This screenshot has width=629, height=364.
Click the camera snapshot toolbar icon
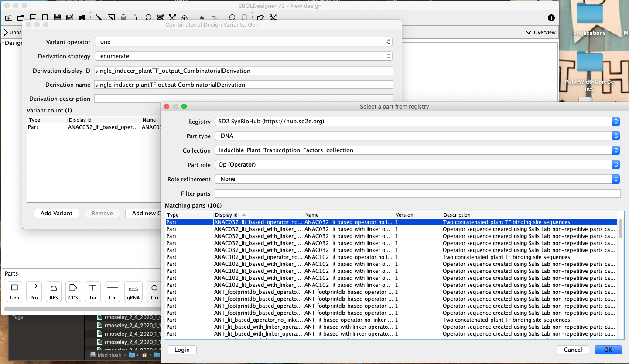(x=260, y=17)
